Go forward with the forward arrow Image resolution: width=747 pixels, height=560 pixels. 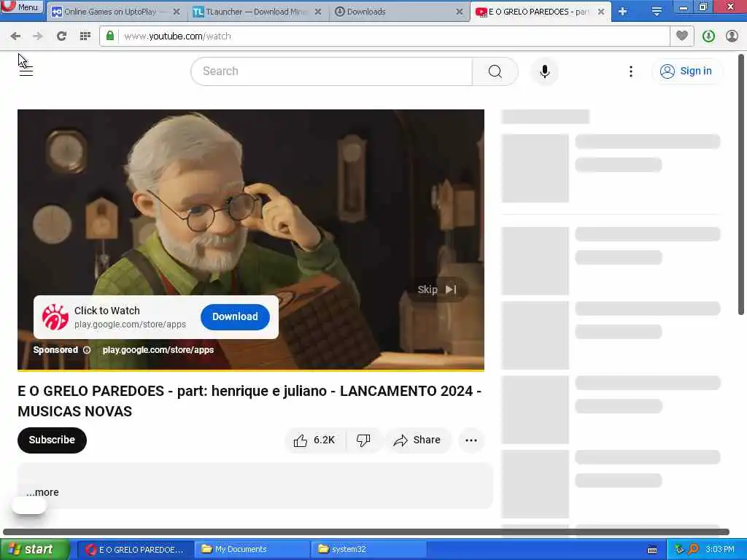pyautogui.click(x=38, y=36)
